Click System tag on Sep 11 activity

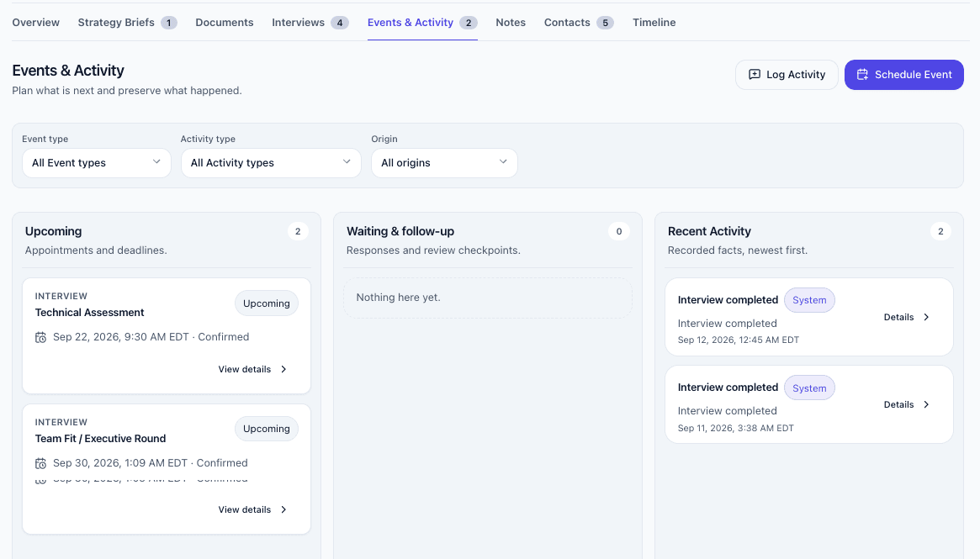pos(809,388)
